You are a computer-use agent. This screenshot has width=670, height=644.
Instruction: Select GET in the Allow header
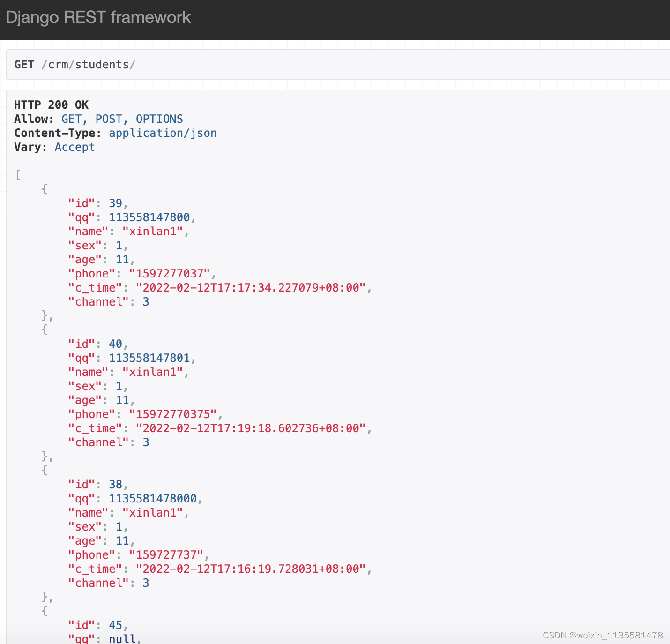[71, 119]
